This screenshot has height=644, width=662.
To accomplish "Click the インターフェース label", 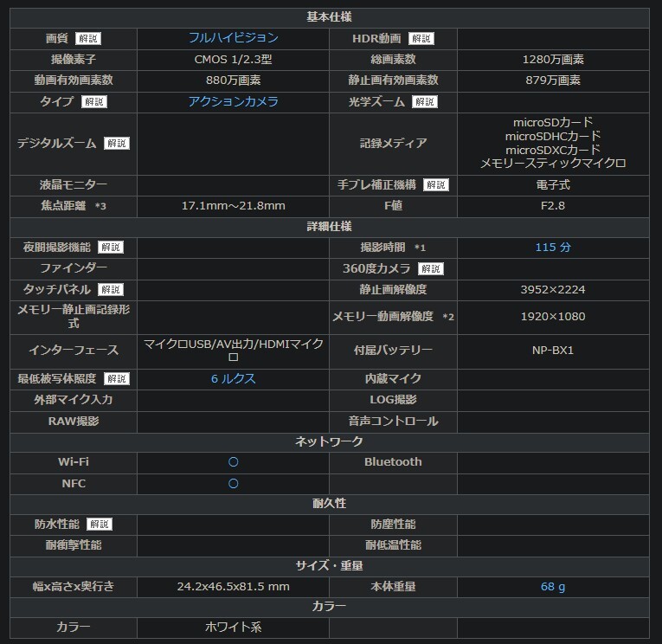I will click(x=74, y=350).
